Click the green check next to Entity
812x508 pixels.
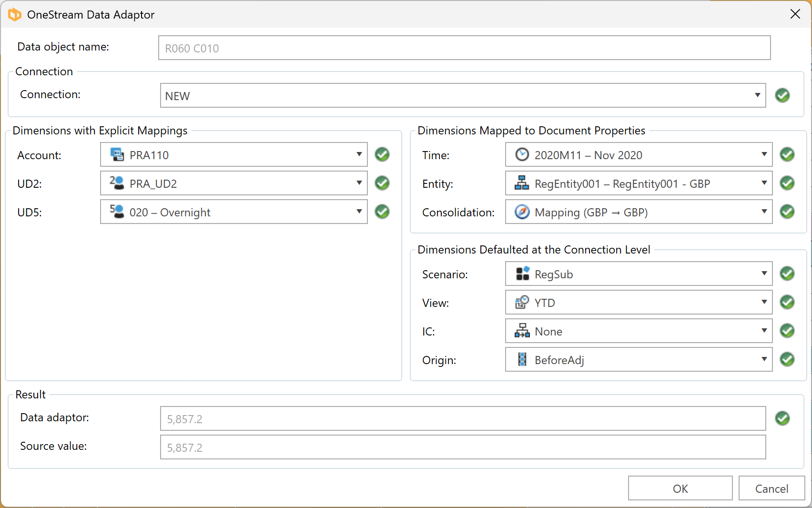[x=787, y=183]
